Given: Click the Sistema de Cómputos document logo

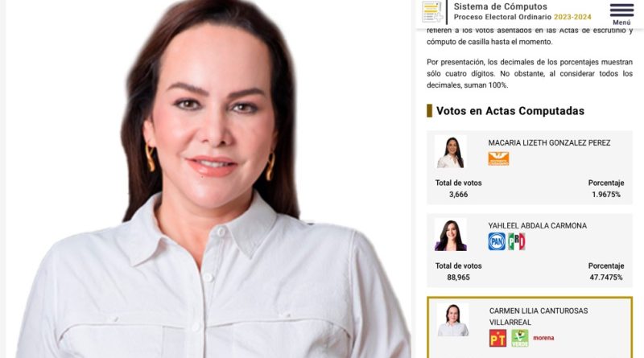Looking at the screenshot, I should click(x=432, y=12).
